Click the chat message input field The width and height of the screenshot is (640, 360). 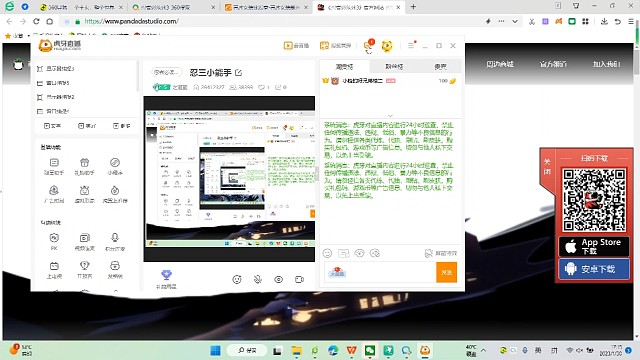pos(380,272)
